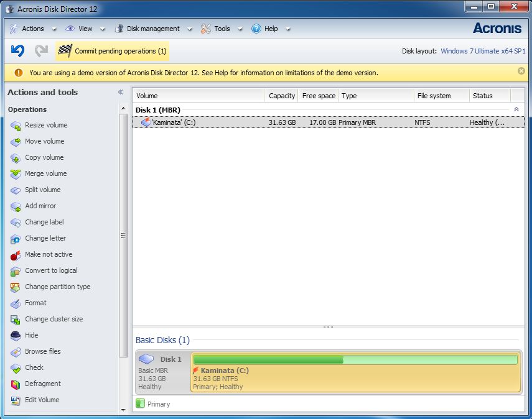Click the Change cluster size icon
The height and width of the screenshot is (419, 532).
tap(16, 320)
